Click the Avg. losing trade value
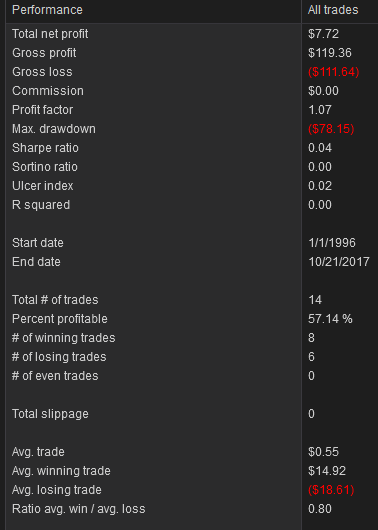The width and height of the screenshot is (378, 530). click(x=331, y=490)
